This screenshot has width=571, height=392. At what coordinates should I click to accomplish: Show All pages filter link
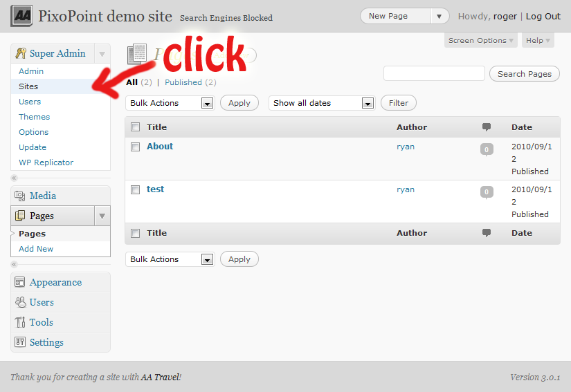pyautogui.click(x=132, y=82)
